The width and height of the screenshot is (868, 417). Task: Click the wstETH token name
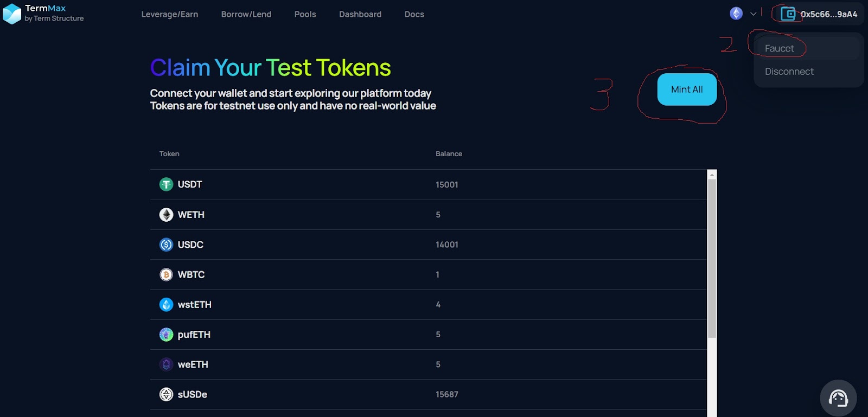[x=195, y=305]
